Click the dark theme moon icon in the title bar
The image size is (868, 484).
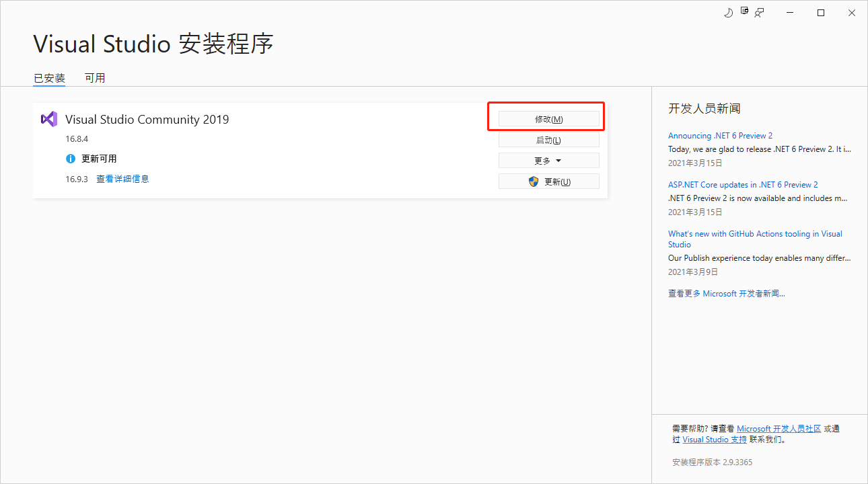coord(729,12)
